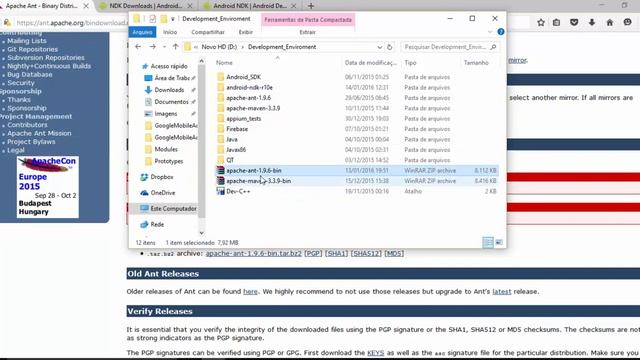
Task: Go forward in File Explorer
Action: pos(152,47)
